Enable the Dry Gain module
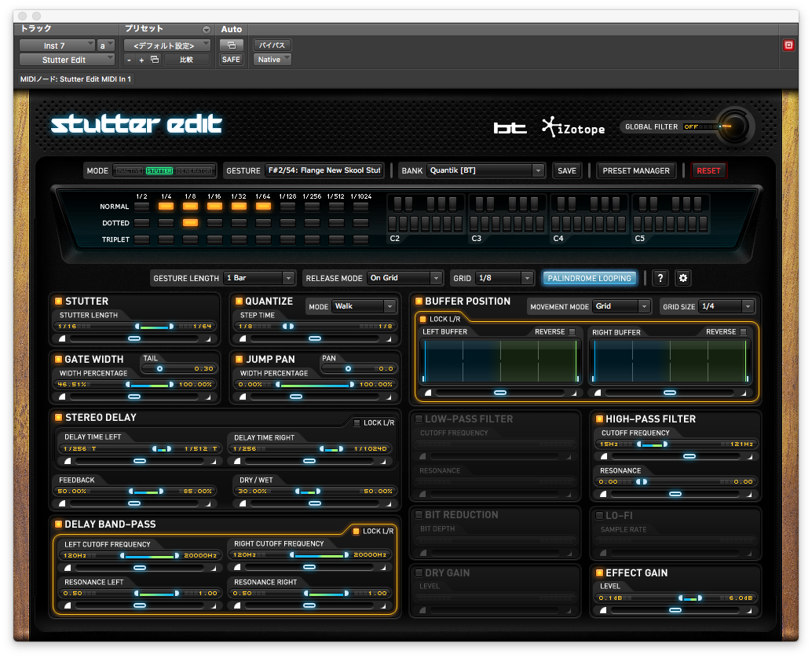This screenshot has width=812, height=658. click(419, 572)
